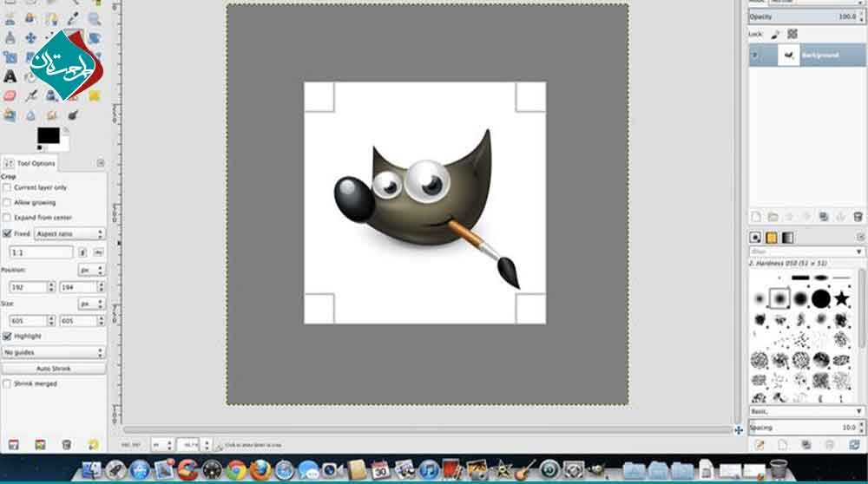Select the Smudge tool
This screenshot has height=484, width=868.
point(51,115)
